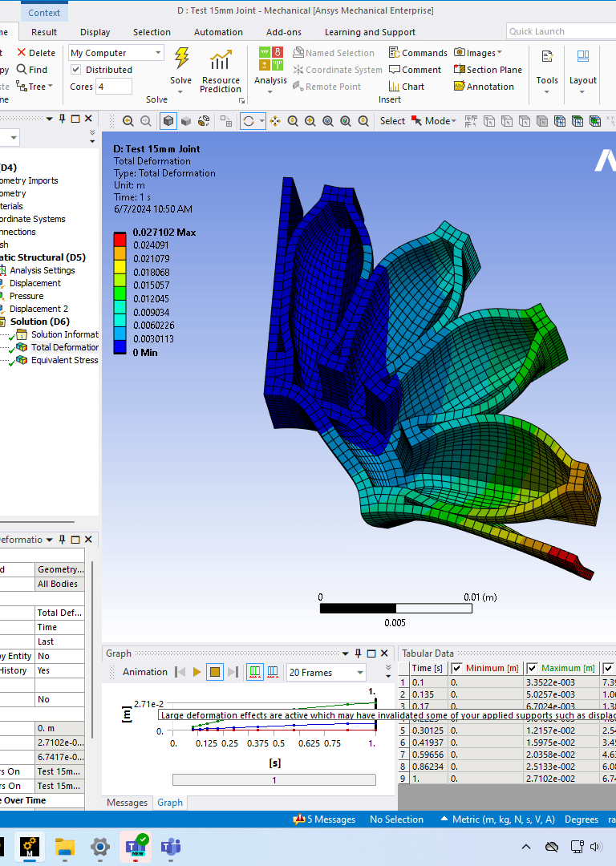The width and height of the screenshot is (616, 866).
Task: Open the Automation ribbon tab
Action: pos(218,32)
